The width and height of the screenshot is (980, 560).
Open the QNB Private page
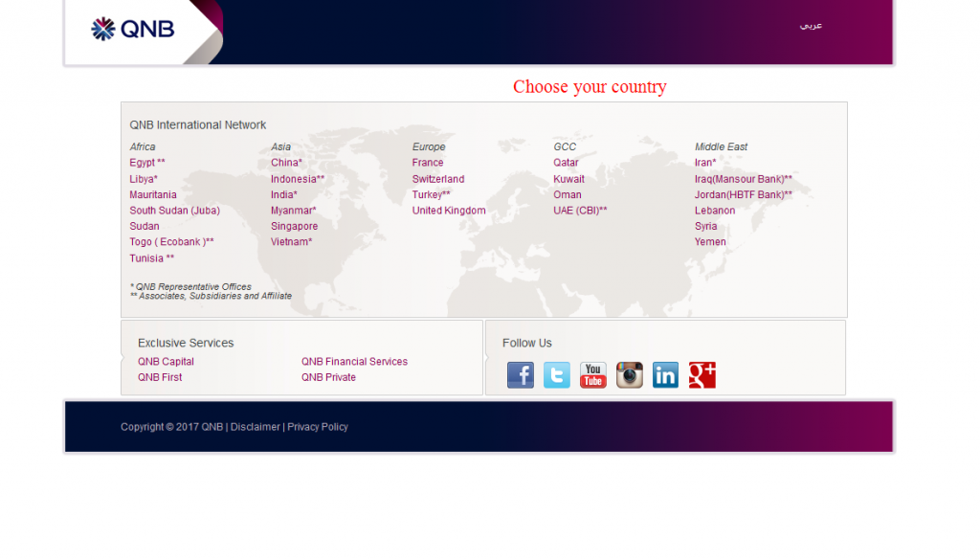(328, 376)
